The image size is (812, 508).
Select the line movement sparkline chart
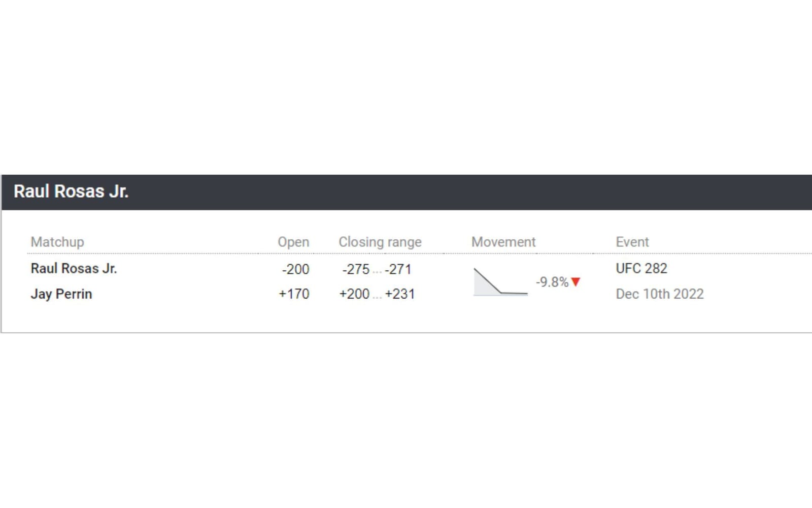point(500,281)
